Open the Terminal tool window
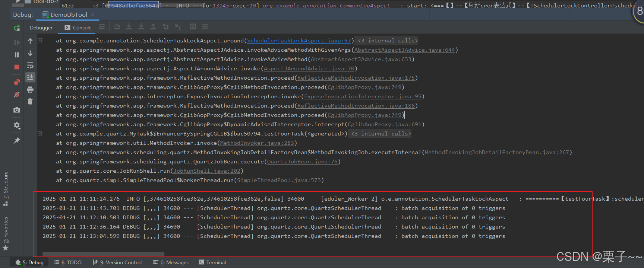This screenshot has height=268, width=644. (x=212, y=262)
